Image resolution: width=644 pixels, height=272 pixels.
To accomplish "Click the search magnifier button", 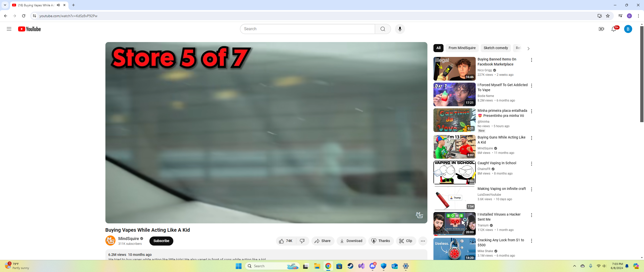I will coord(383,29).
